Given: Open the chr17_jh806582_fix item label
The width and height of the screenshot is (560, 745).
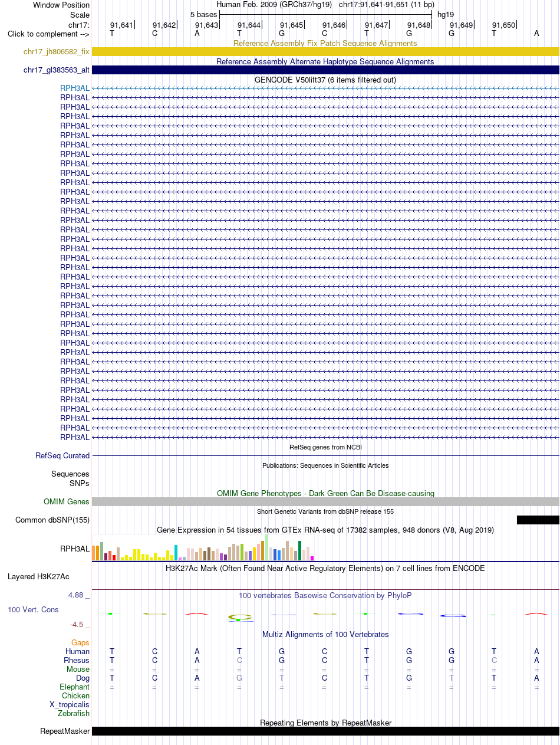Looking at the screenshot, I should [57, 52].
